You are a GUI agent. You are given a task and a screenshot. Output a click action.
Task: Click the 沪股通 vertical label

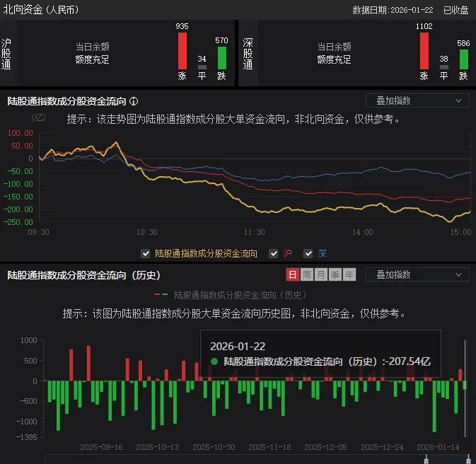point(6,54)
